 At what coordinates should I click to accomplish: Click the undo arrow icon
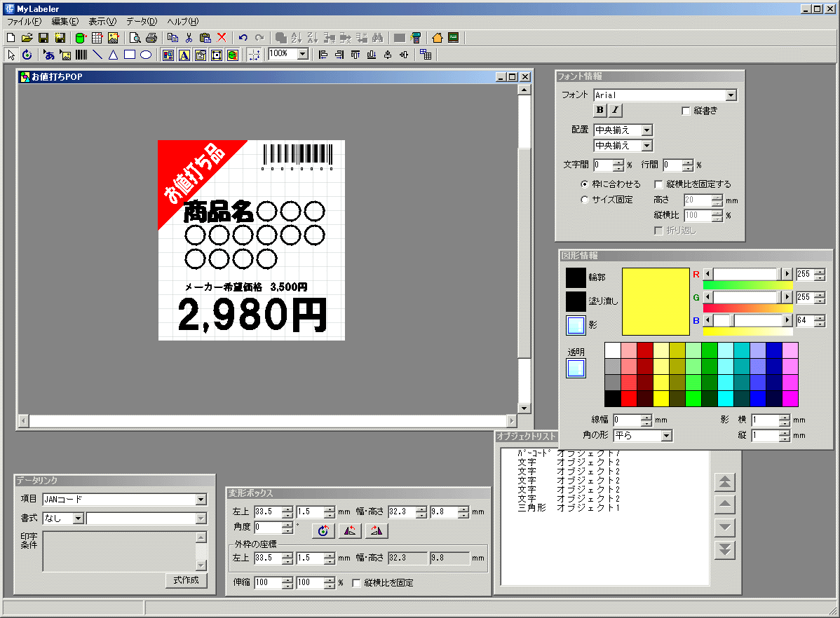click(243, 38)
